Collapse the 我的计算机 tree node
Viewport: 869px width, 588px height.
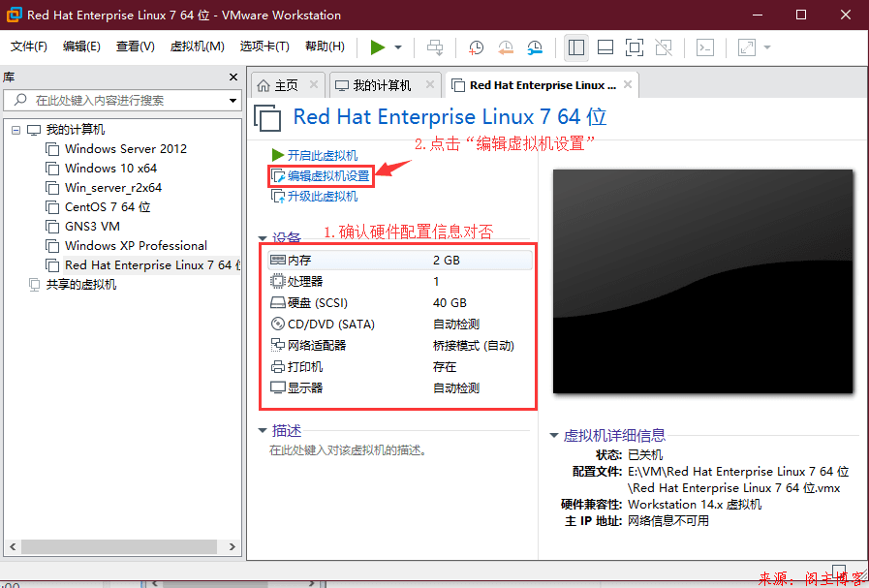pos(16,130)
